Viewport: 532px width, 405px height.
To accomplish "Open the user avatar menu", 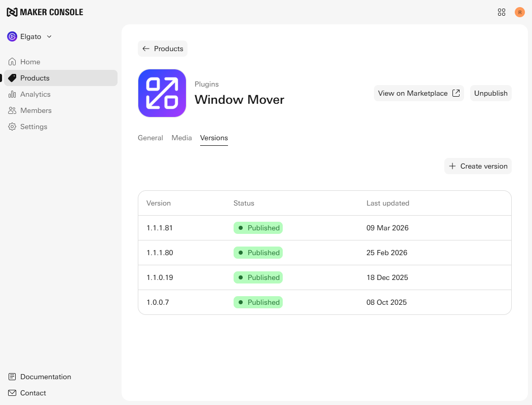I will [x=520, y=12].
